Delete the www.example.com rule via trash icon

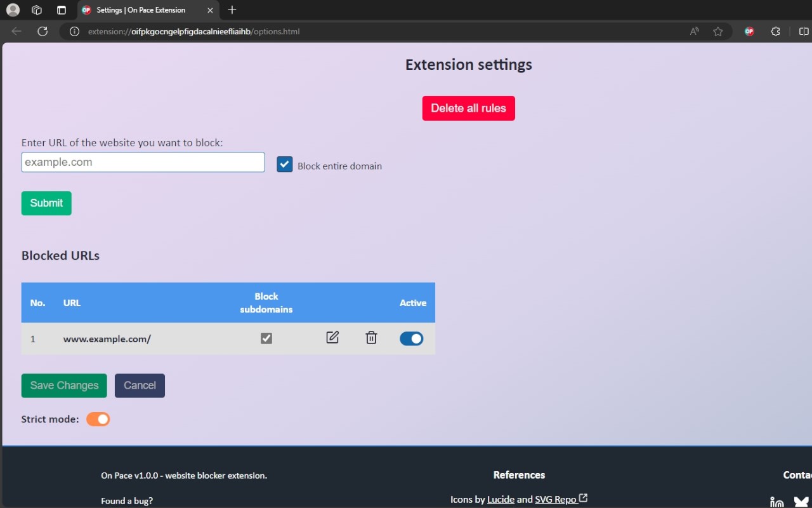(371, 338)
